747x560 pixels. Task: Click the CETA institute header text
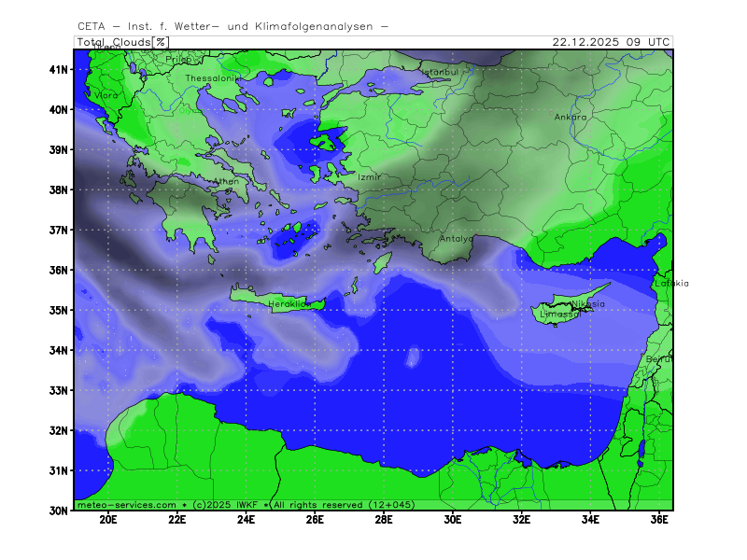(233, 26)
